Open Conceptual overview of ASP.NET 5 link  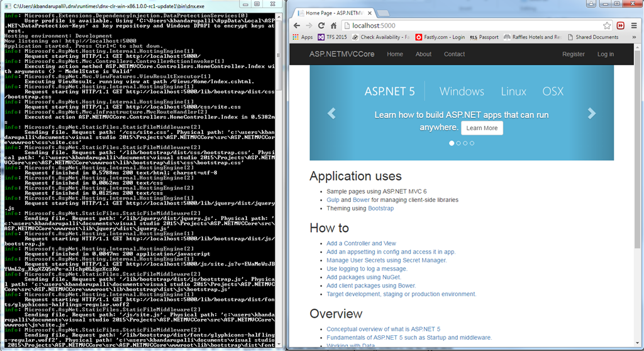point(383,329)
